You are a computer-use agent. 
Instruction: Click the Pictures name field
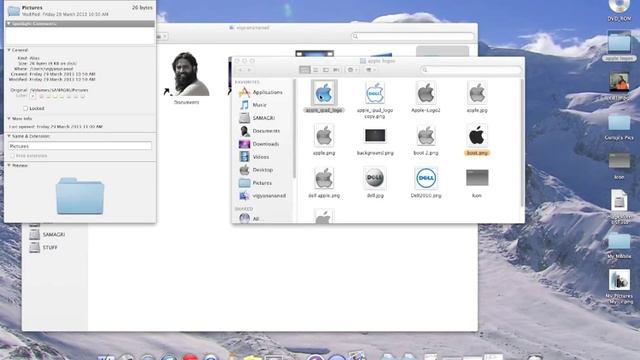(x=80, y=146)
